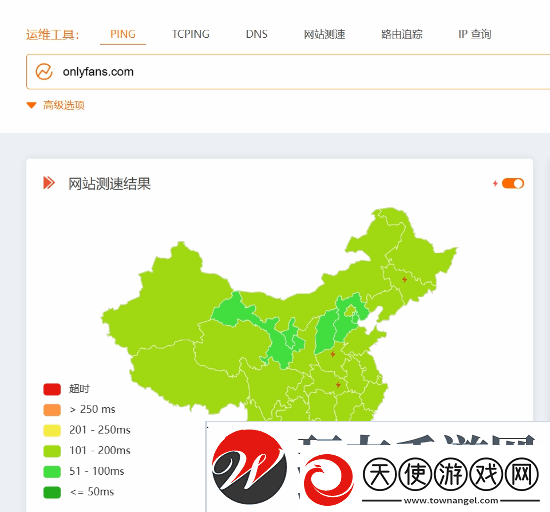The image size is (550, 512).
Task: Click the 高级选项 link text
Action: (64, 105)
